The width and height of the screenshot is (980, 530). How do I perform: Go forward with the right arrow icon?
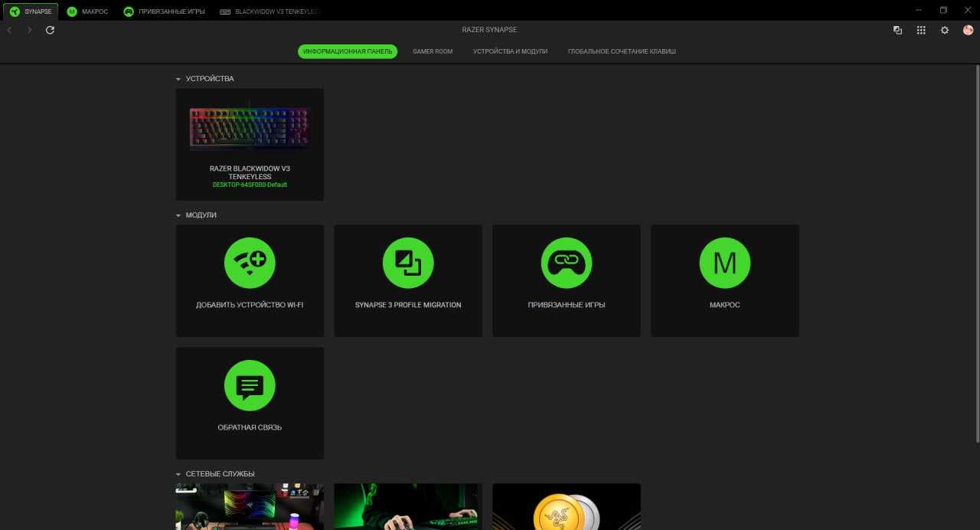pos(29,30)
